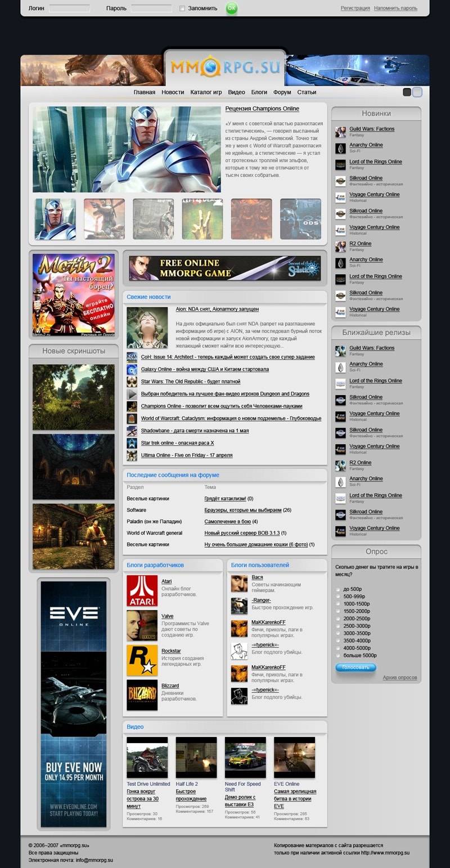Click Free Online MMORPG Game banner
The height and width of the screenshot is (868, 450).
pos(225,268)
